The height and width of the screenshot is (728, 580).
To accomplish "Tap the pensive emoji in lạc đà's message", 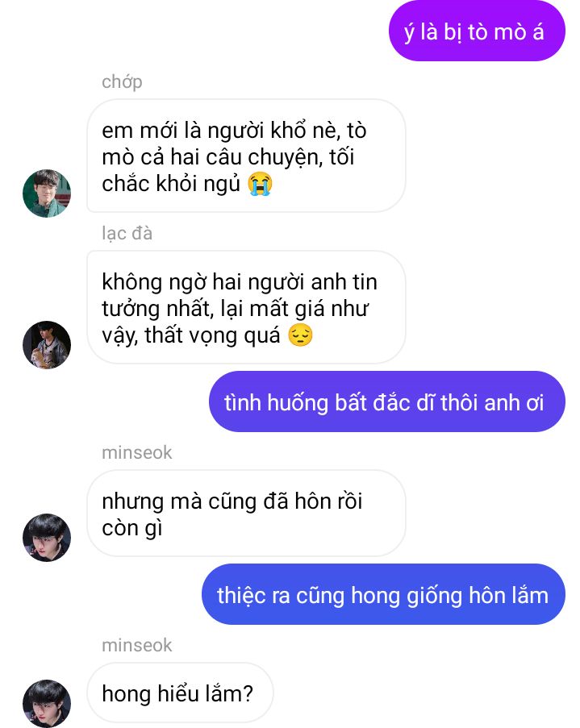I will pyautogui.click(x=300, y=335).
